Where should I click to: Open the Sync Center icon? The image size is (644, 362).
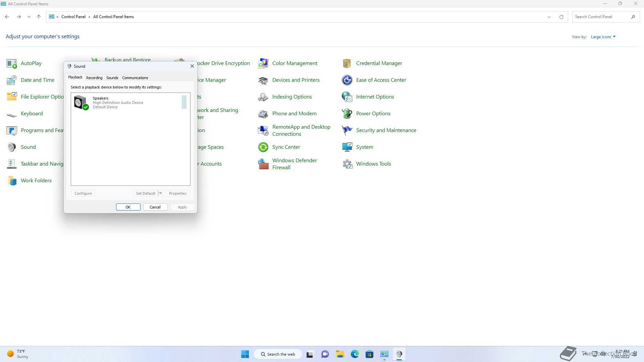pyautogui.click(x=263, y=147)
